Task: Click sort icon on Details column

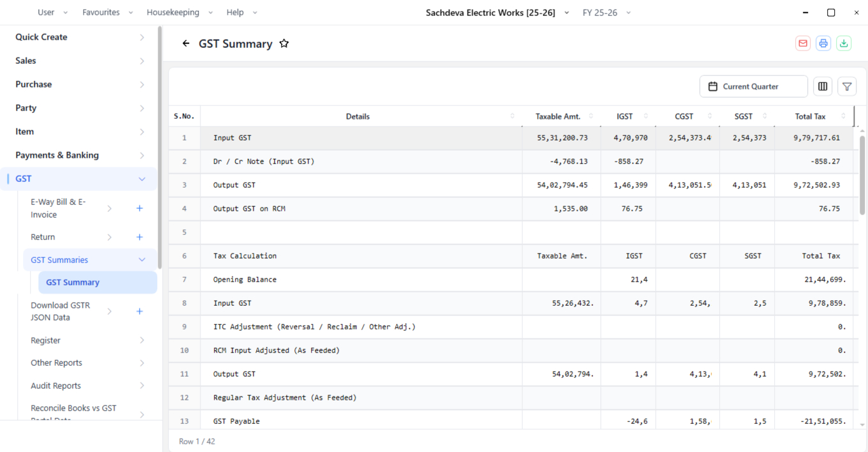Action: (512, 116)
